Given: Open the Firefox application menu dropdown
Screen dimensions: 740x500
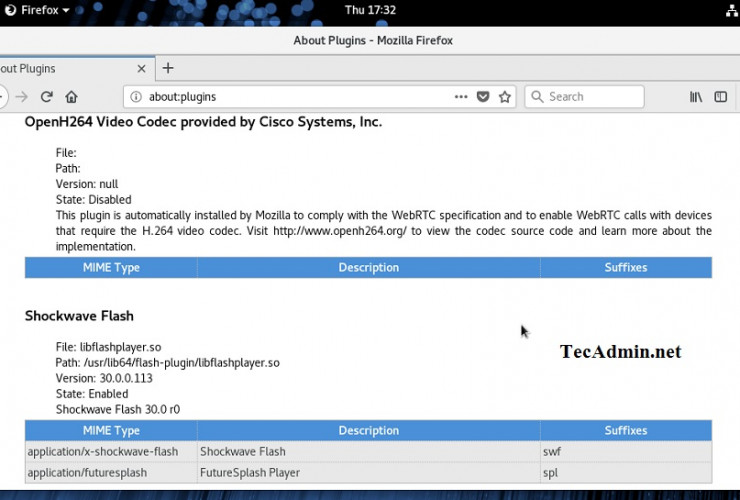Looking at the screenshot, I should [x=45, y=10].
